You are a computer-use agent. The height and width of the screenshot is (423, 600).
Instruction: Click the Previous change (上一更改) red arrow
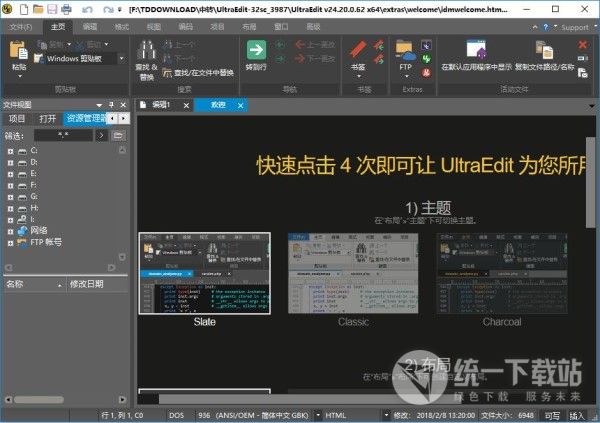point(316,45)
